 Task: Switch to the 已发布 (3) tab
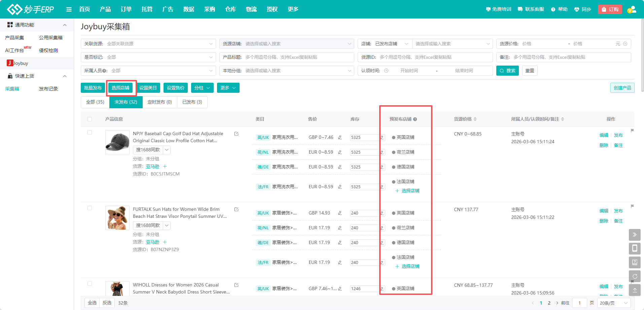192,102
